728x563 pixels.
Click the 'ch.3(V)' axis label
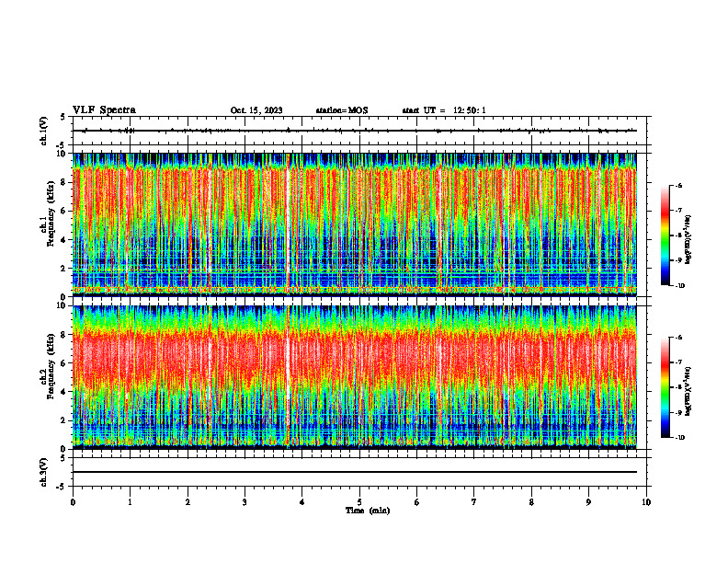(x=43, y=472)
